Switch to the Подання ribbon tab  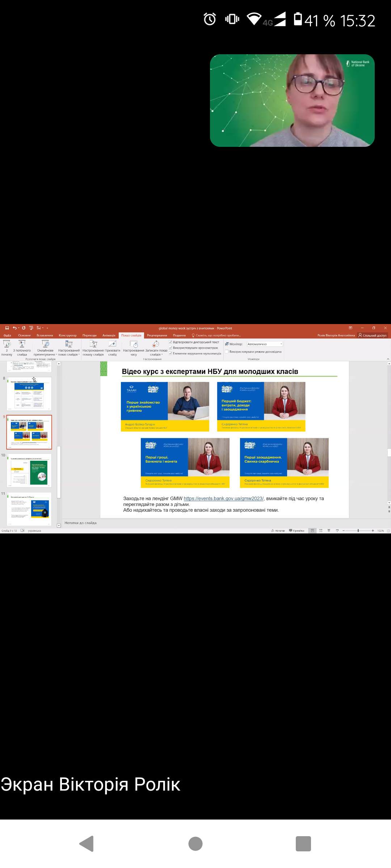[179, 336]
